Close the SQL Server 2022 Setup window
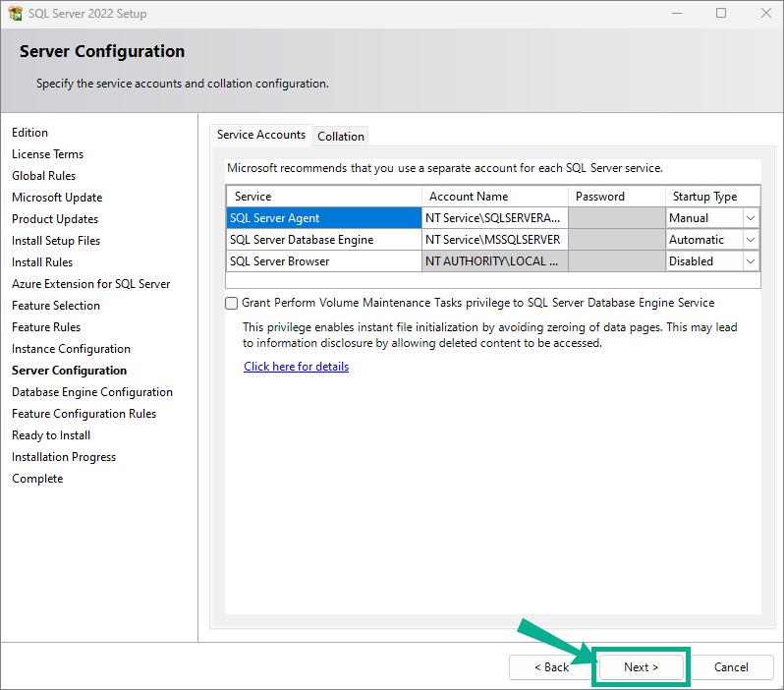The height and width of the screenshot is (690, 784). coord(766,13)
